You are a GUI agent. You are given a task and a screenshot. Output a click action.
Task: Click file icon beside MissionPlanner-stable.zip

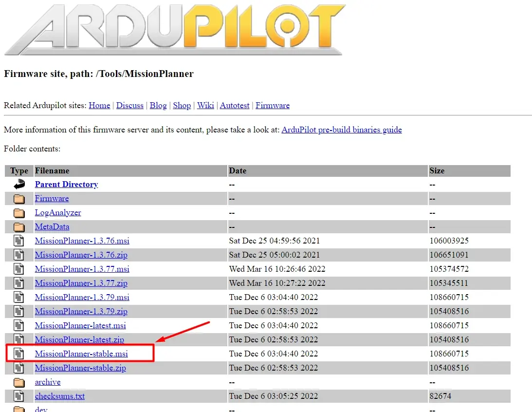(x=18, y=368)
